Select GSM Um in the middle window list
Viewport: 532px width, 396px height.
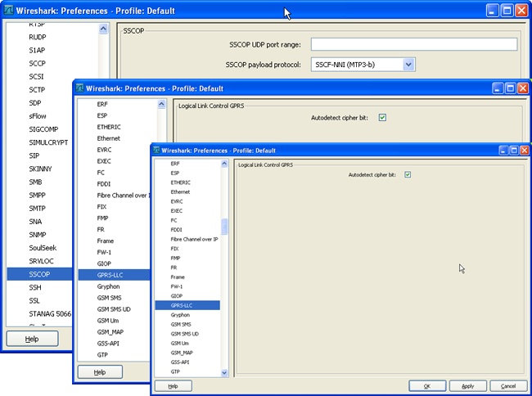tap(108, 321)
